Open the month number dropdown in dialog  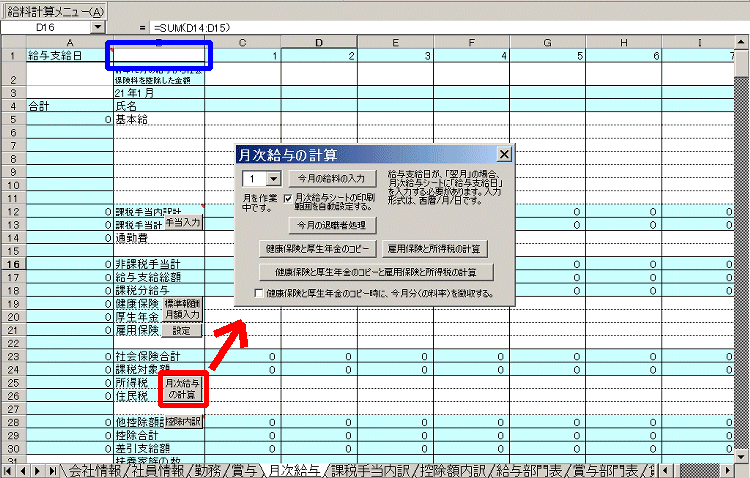[x=273, y=178]
